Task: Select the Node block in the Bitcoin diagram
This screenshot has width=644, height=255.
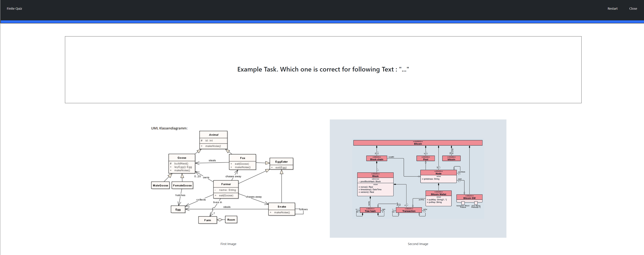Action: [x=438, y=176]
